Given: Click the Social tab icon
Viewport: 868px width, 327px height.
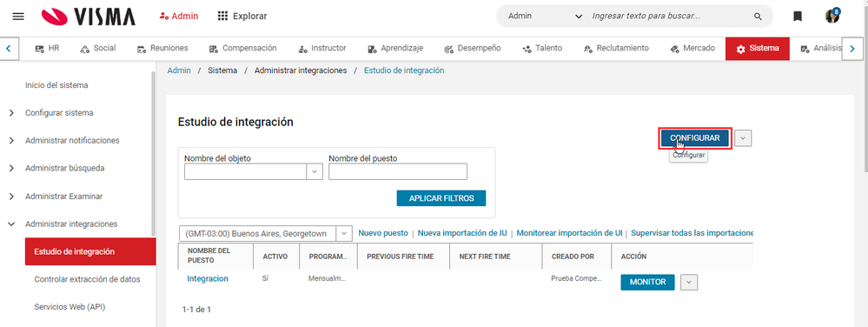Looking at the screenshot, I should (84, 49).
